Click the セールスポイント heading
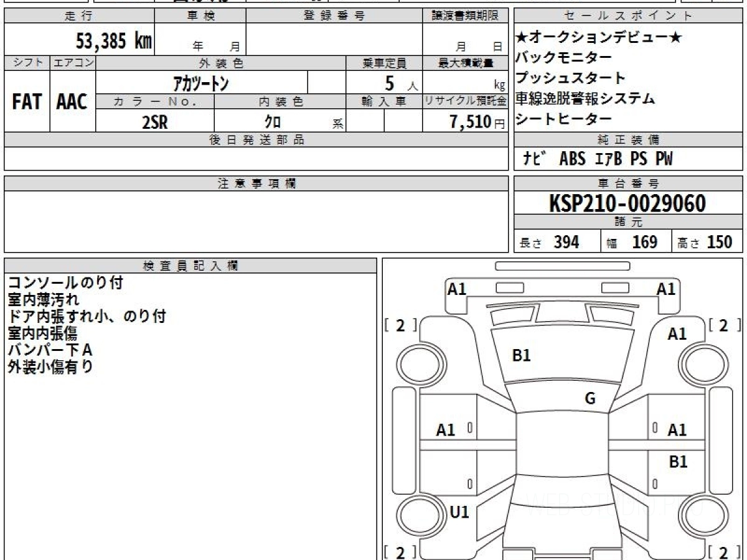 pos(629,16)
